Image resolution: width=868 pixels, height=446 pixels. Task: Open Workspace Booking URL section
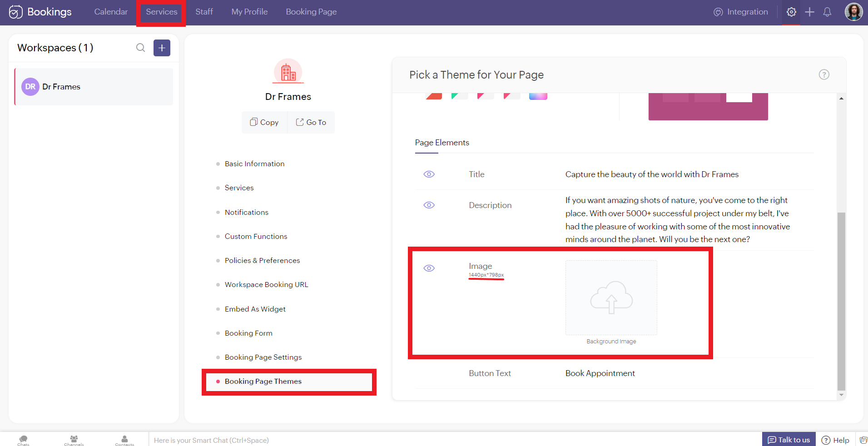[x=266, y=284]
